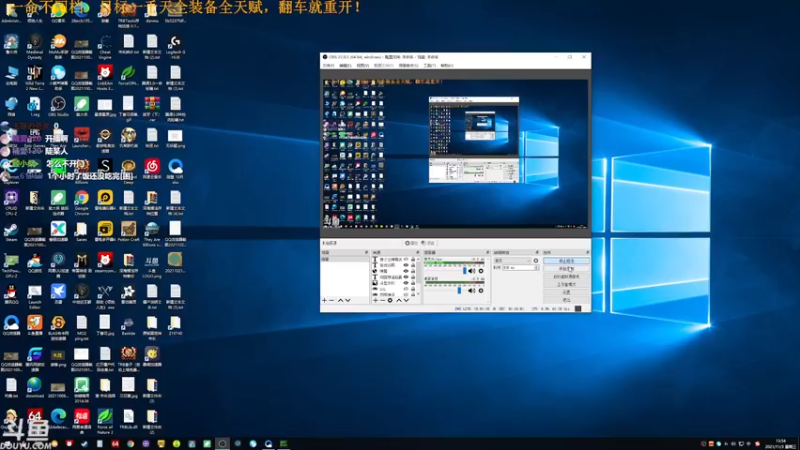This screenshot has height=450, width=800.
Task: Click the Start Recording button in Controls
Action: (x=566, y=268)
